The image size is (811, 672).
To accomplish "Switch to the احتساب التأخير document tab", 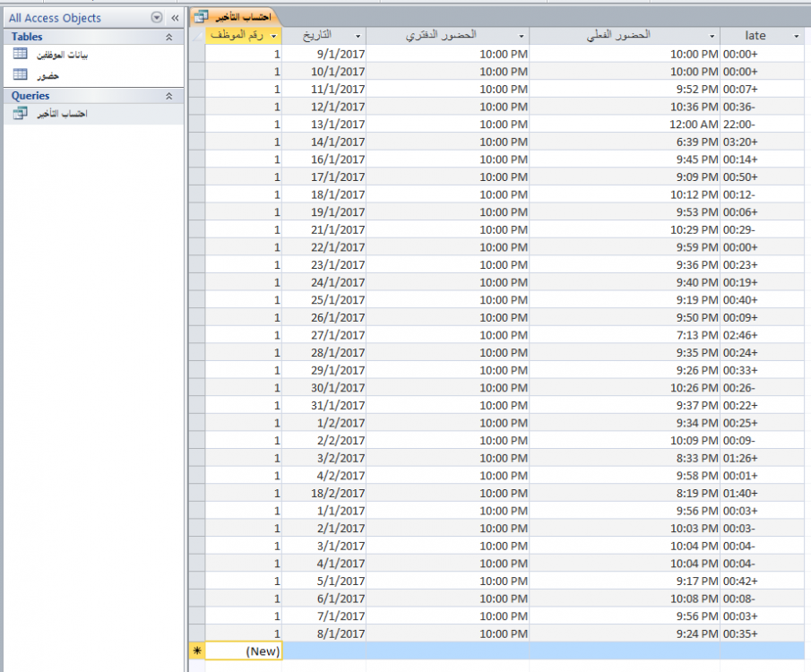I will [237, 17].
